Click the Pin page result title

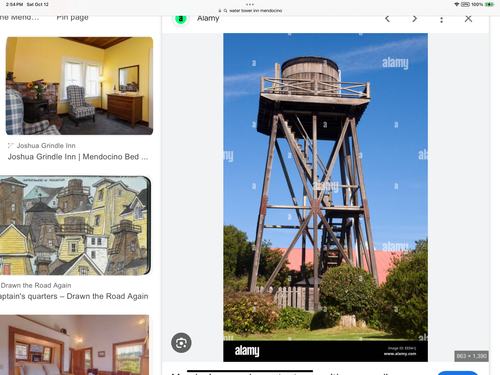(72, 17)
